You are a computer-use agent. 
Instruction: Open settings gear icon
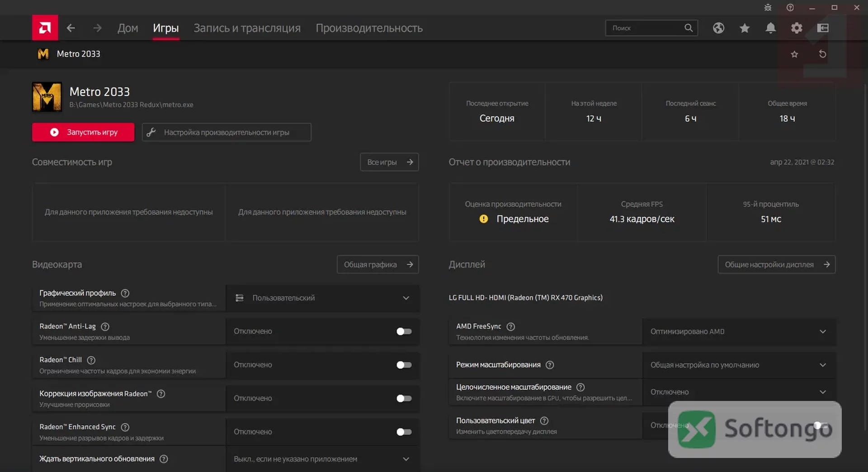coord(797,28)
